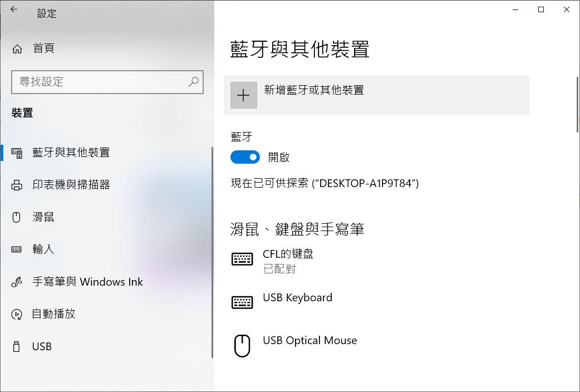The width and height of the screenshot is (580, 392).
Task: Click the sidebar vertical scrollbar
Action: point(212,252)
